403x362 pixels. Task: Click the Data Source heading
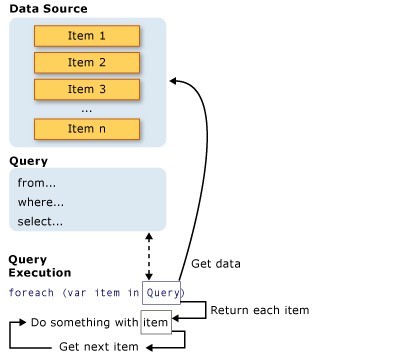coord(49,9)
